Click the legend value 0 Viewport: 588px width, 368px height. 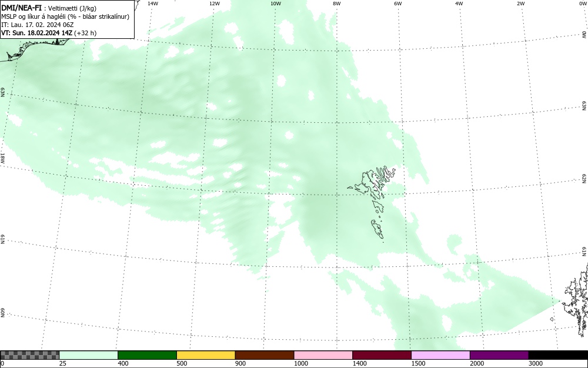[x=2, y=363]
